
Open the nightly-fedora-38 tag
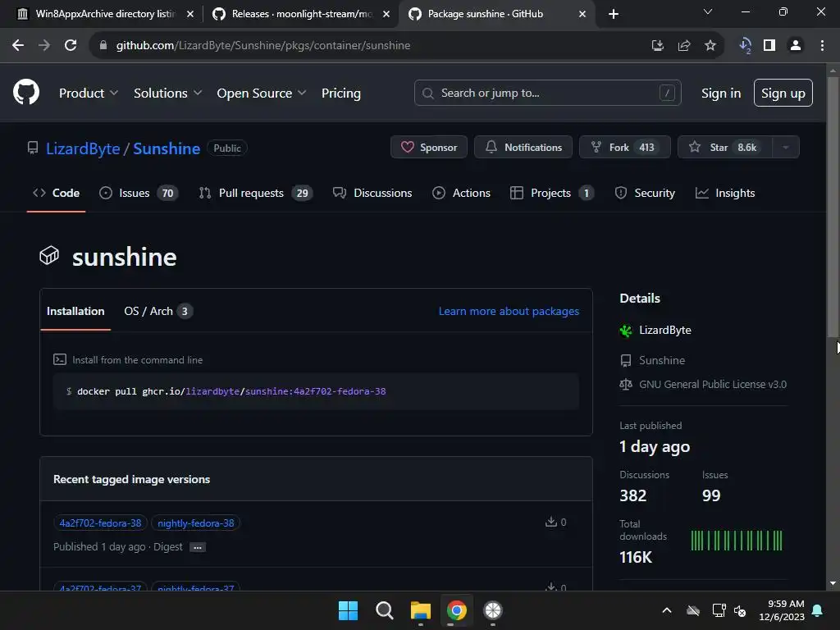pyautogui.click(x=195, y=523)
